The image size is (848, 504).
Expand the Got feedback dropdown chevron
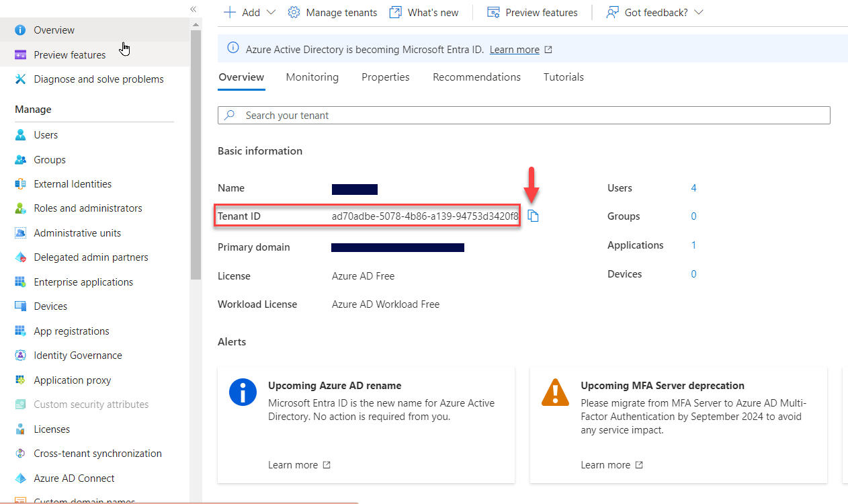[698, 12]
